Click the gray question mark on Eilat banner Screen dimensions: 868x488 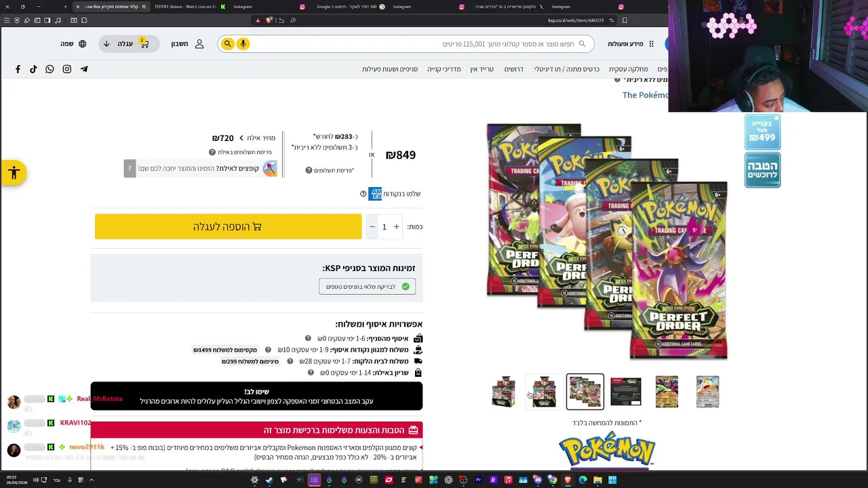[130, 168]
